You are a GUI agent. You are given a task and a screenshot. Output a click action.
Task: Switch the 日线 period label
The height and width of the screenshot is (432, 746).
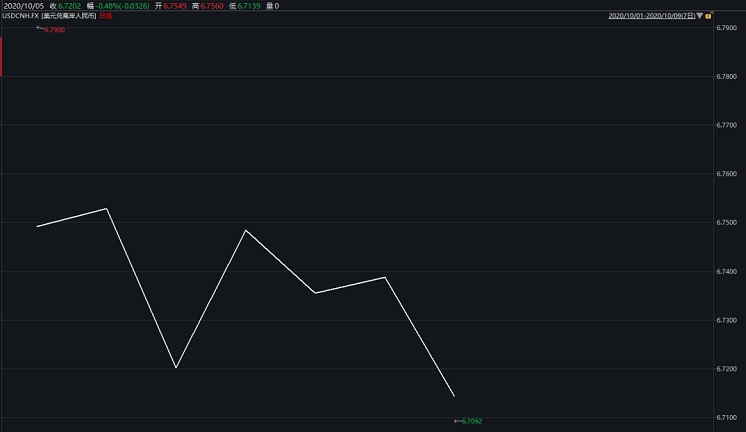(x=105, y=17)
